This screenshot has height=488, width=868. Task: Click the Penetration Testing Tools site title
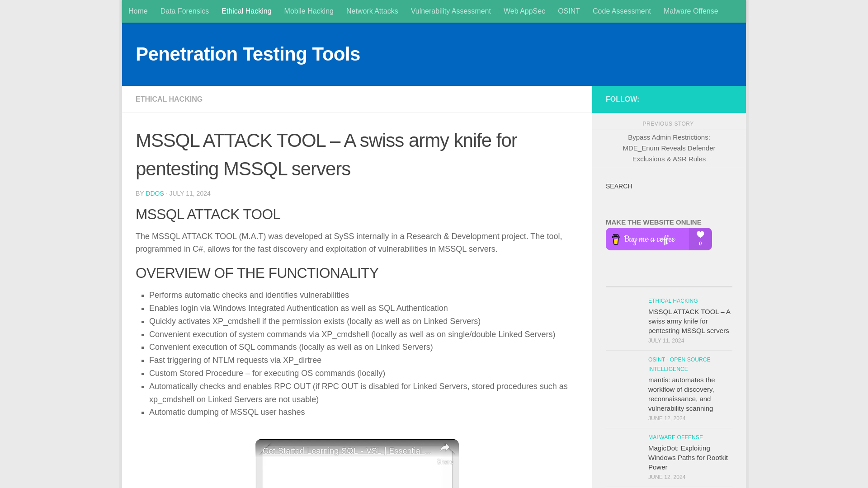(x=248, y=54)
